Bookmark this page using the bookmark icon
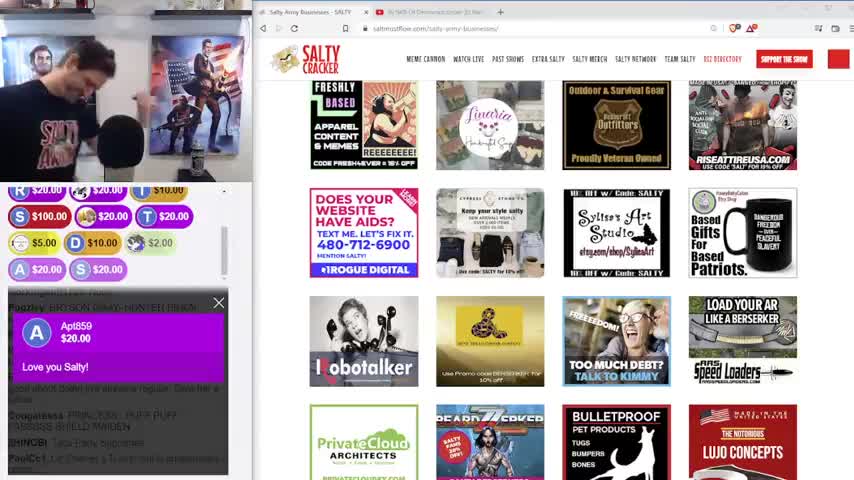The image size is (854, 480). (345, 28)
